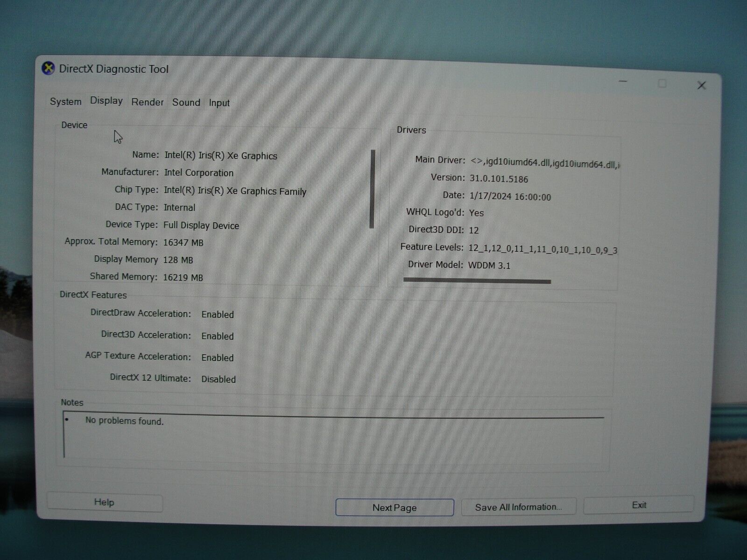This screenshot has height=560, width=747.
Task: Click DirectX 12 Ultimate Disabled value
Action: pyautogui.click(x=218, y=379)
